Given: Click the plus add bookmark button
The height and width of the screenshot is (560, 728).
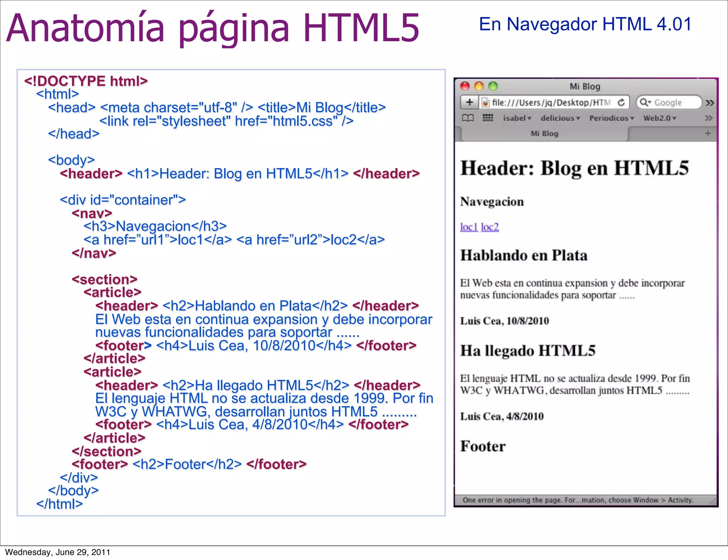Looking at the screenshot, I should tap(470, 102).
